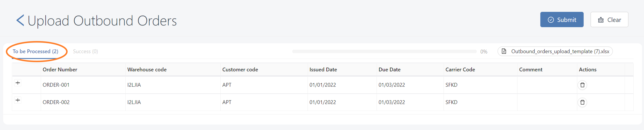The height and width of the screenshot is (130, 644).
Task: Click the Order Number column header
Action: pyautogui.click(x=60, y=70)
